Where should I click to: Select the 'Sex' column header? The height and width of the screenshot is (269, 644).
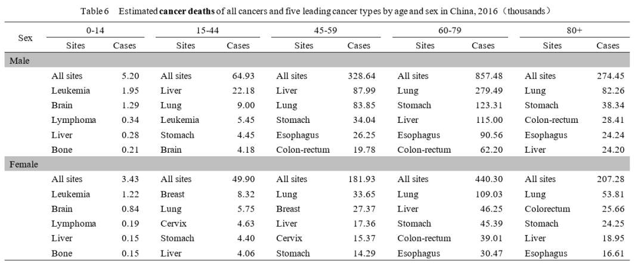(x=25, y=38)
